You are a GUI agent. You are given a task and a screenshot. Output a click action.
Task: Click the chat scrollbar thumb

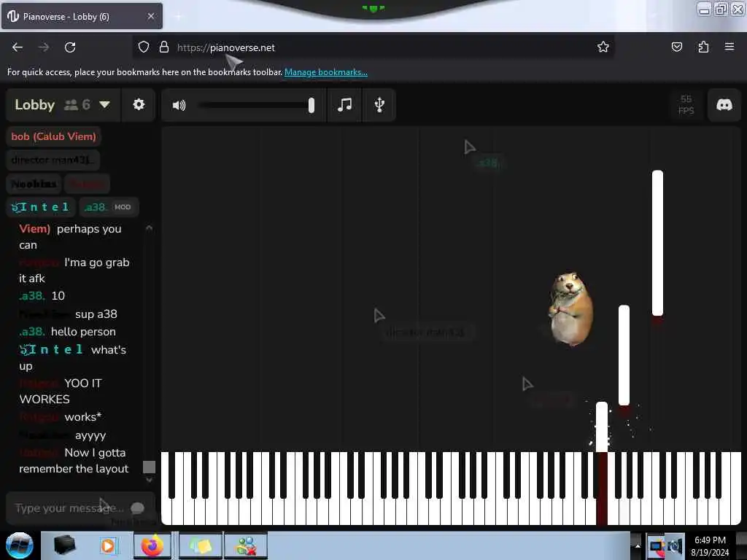point(149,467)
